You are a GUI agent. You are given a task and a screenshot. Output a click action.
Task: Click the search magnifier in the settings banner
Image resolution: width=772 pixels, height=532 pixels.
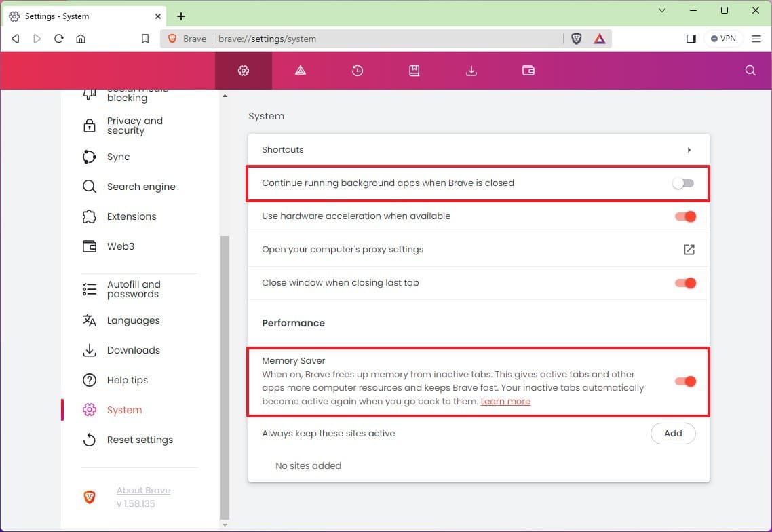point(750,70)
